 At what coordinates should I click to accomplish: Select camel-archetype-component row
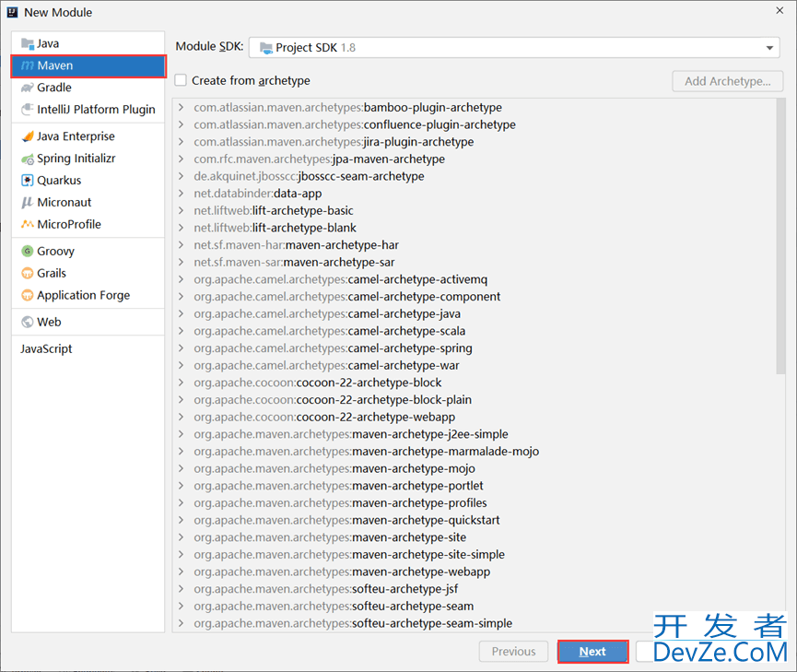(475, 297)
